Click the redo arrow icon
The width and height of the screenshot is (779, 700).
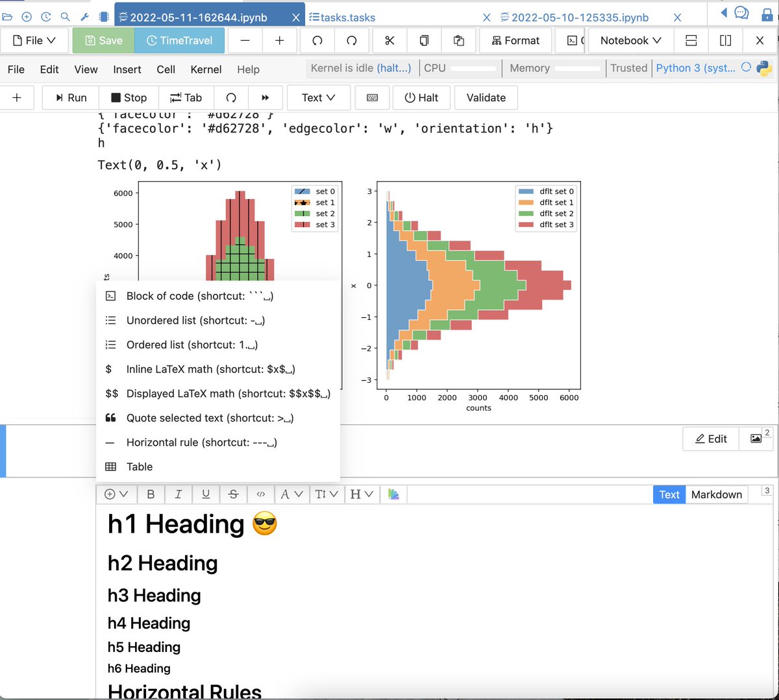point(352,40)
